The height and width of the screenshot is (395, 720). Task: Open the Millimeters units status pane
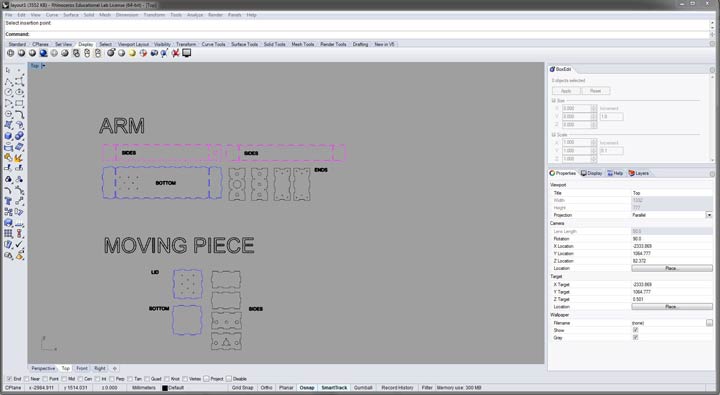[143, 388]
